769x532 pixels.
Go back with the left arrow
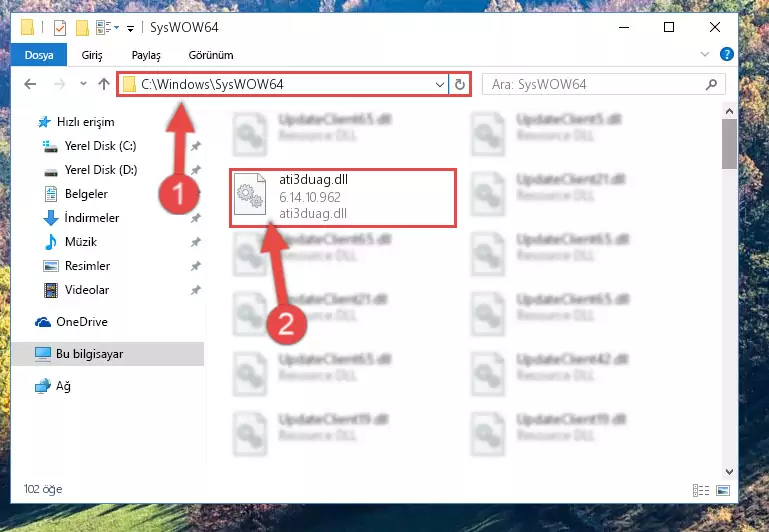[30, 84]
